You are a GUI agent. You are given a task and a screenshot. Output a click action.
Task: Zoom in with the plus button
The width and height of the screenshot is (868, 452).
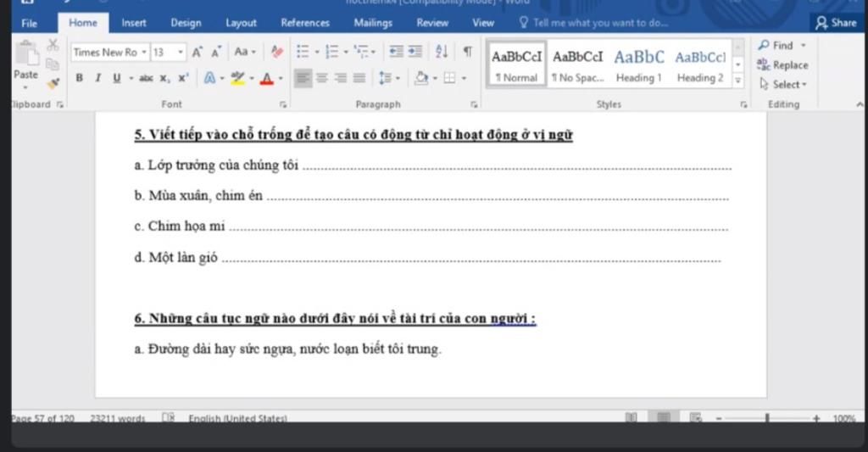816,418
